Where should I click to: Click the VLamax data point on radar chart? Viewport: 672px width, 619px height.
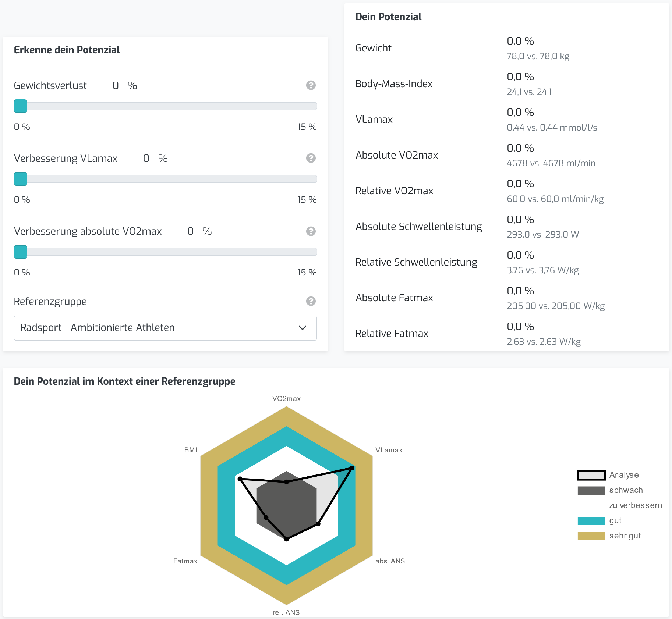(352, 468)
